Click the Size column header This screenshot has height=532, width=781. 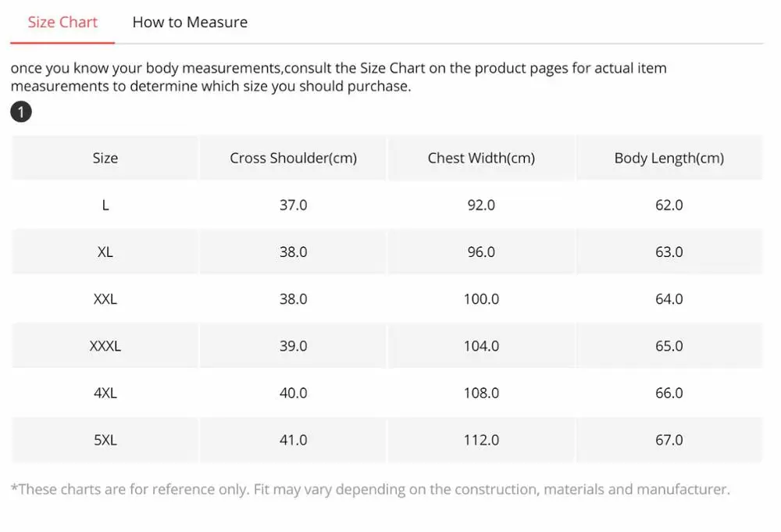pyautogui.click(x=105, y=158)
